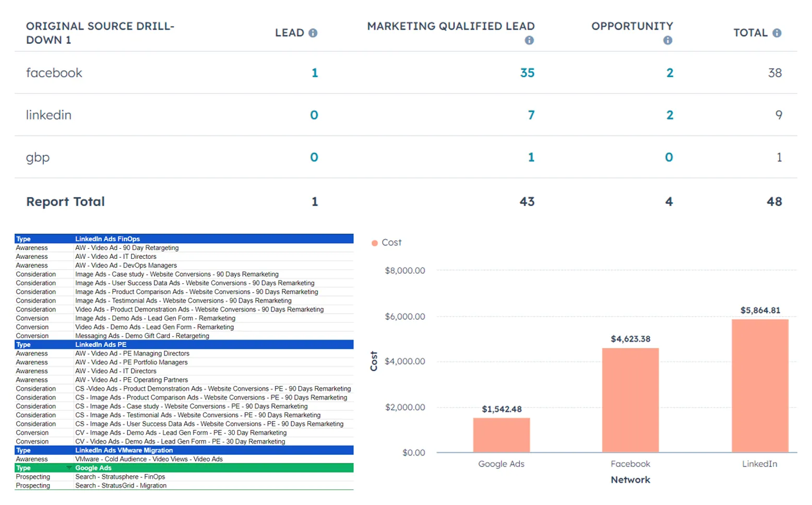Select AW - Video Ad - PE Managing Directors
This screenshot has width=812, height=505.
coord(184,354)
